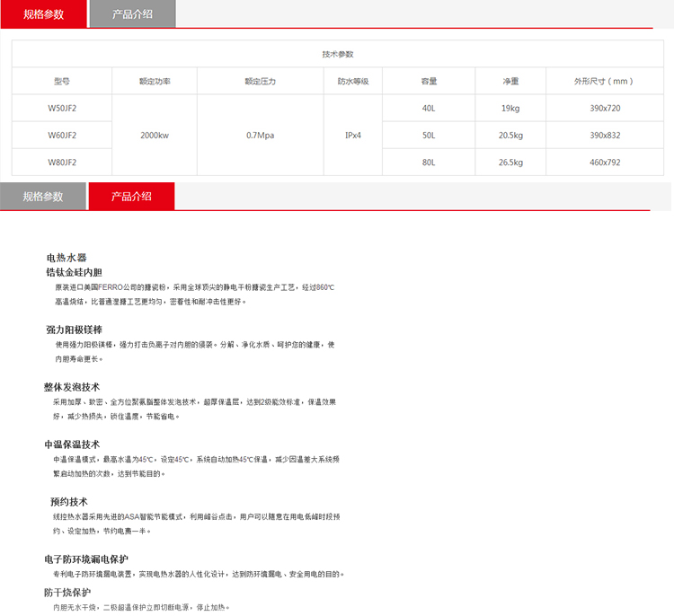Select the W60JF2 model cell

point(62,135)
